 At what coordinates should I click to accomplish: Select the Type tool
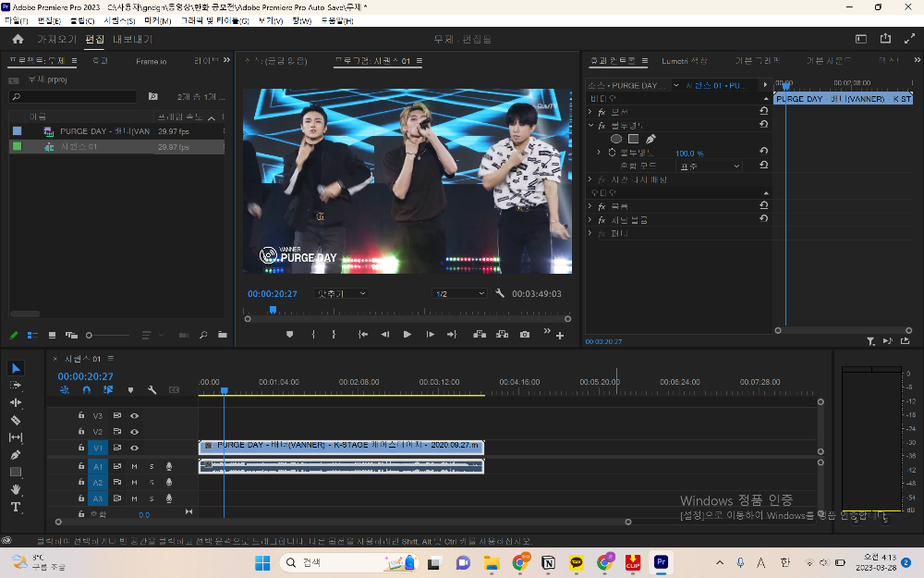click(x=16, y=507)
